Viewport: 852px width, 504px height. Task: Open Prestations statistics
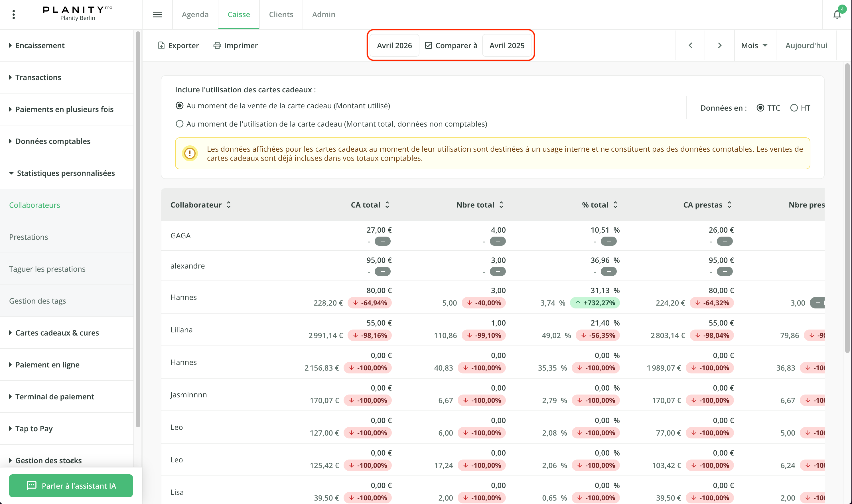click(67, 237)
